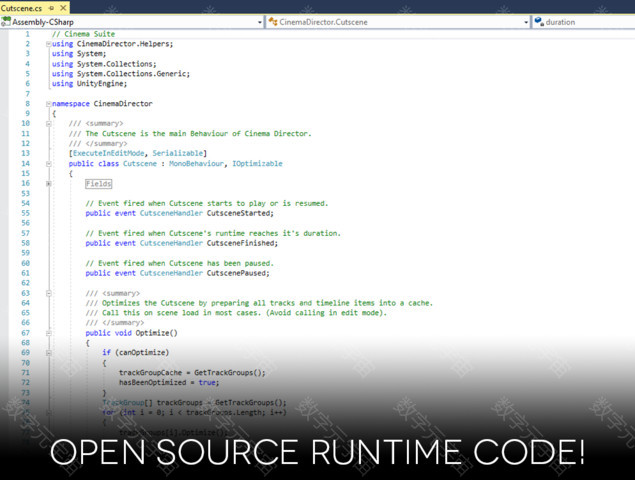This screenshot has height=480, width=635.
Task: Click 'CutsceneStarted' event name
Action: [x=238, y=213]
